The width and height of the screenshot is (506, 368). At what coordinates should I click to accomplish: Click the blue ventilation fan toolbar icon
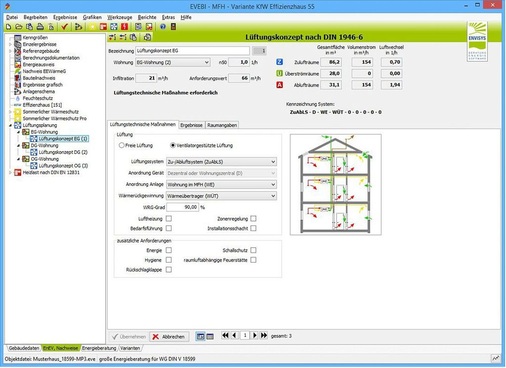click(114, 27)
